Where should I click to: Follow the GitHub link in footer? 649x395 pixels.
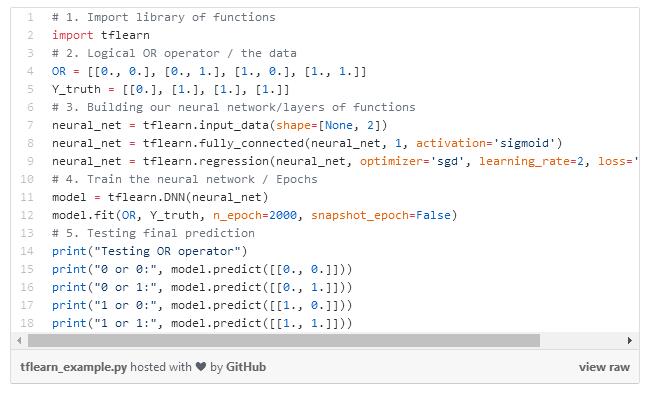pos(246,367)
